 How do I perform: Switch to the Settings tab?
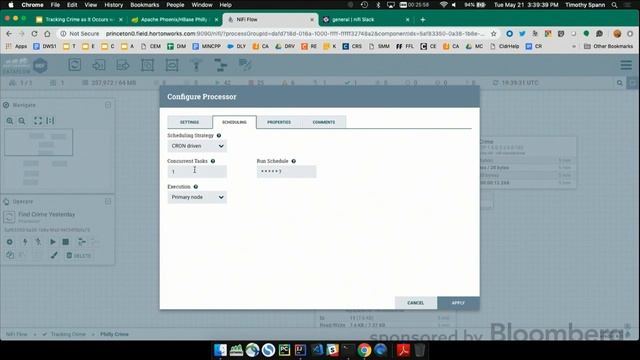coord(189,122)
